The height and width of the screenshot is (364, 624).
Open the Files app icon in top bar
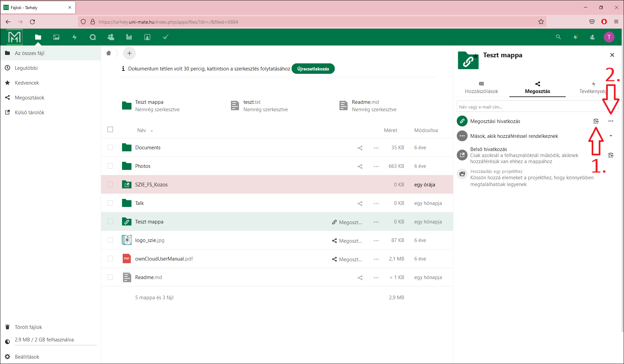(38, 37)
